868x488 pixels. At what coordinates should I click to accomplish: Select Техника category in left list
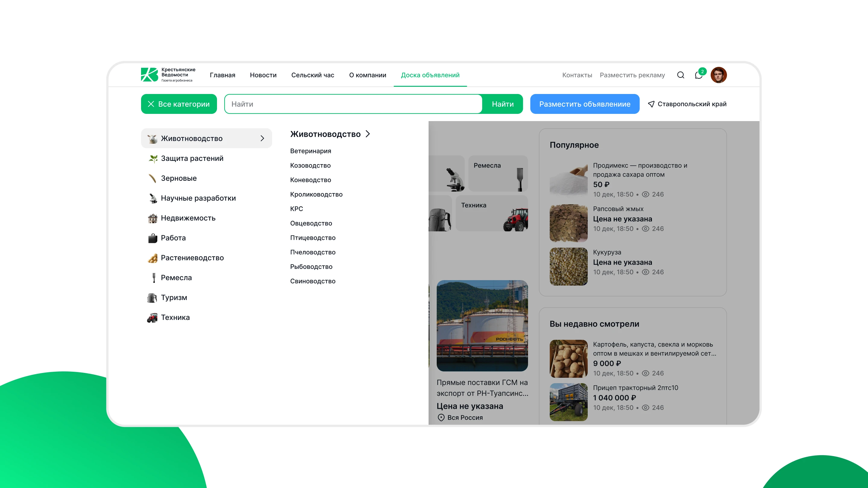click(206, 317)
